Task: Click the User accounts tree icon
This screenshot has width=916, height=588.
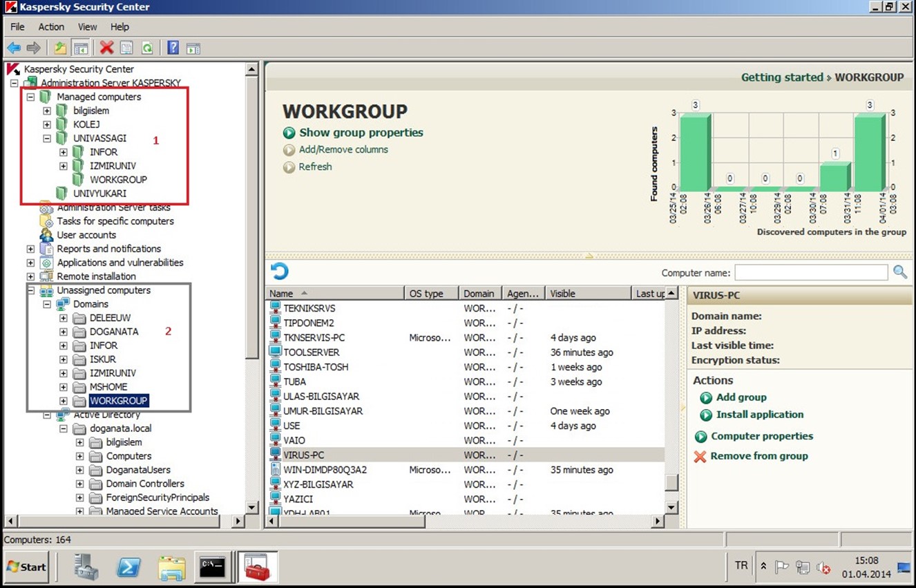Action: click(46, 235)
